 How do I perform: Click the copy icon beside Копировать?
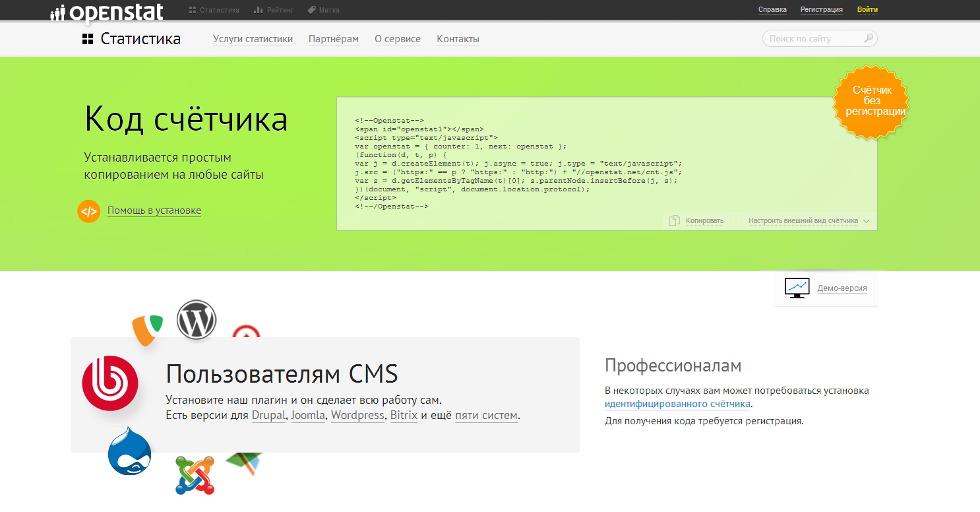coord(674,221)
